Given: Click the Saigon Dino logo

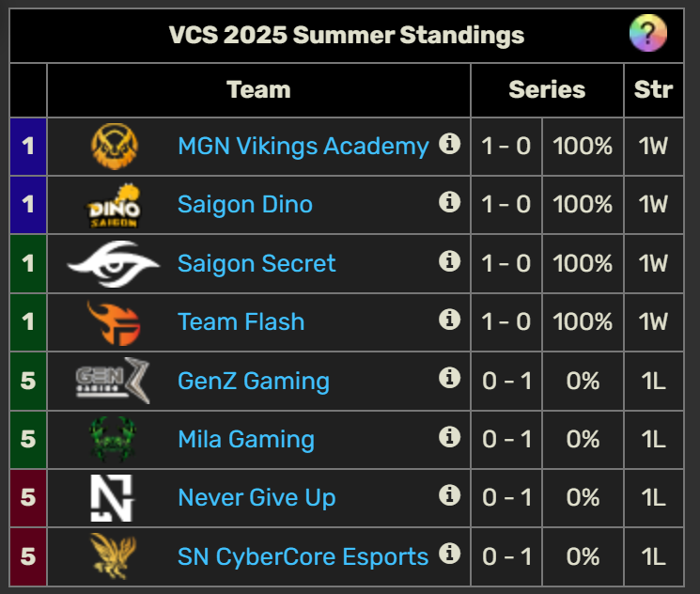Looking at the screenshot, I should (x=114, y=206).
